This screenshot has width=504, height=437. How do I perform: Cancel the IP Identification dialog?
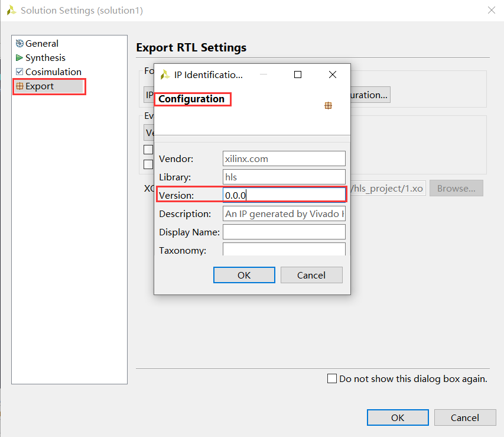311,275
